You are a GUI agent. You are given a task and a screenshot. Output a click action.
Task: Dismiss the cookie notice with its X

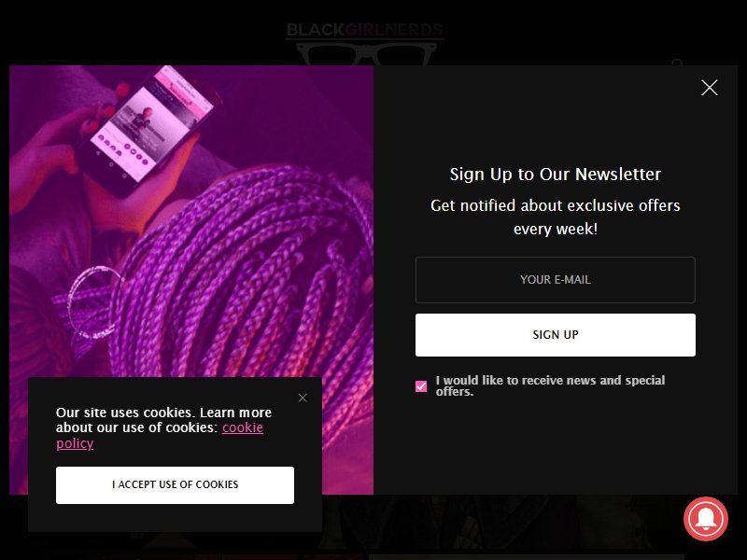click(x=303, y=398)
